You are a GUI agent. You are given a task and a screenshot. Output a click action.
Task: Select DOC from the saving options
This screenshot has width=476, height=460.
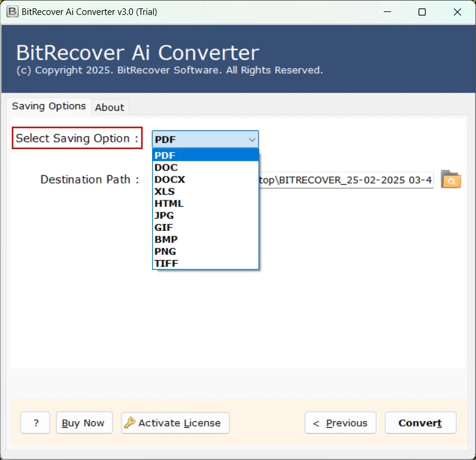coord(205,167)
